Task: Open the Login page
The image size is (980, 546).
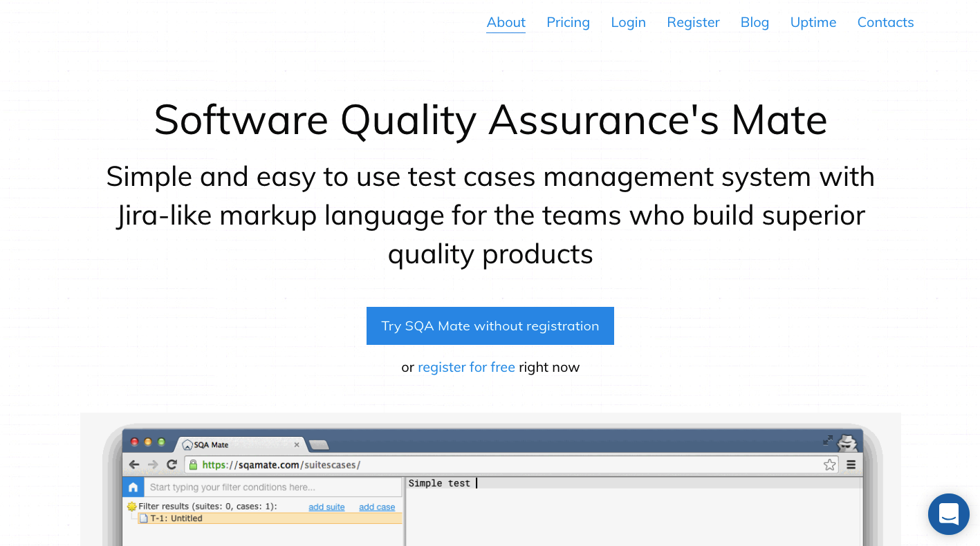Action: click(628, 22)
